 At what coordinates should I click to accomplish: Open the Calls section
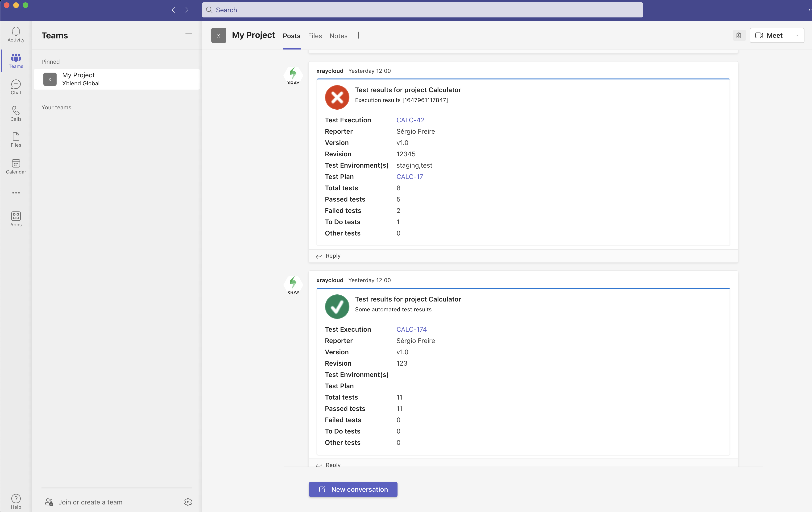point(16,114)
